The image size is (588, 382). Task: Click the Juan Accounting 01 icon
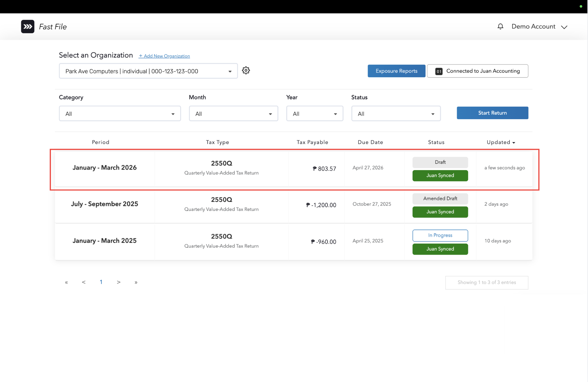439,71
